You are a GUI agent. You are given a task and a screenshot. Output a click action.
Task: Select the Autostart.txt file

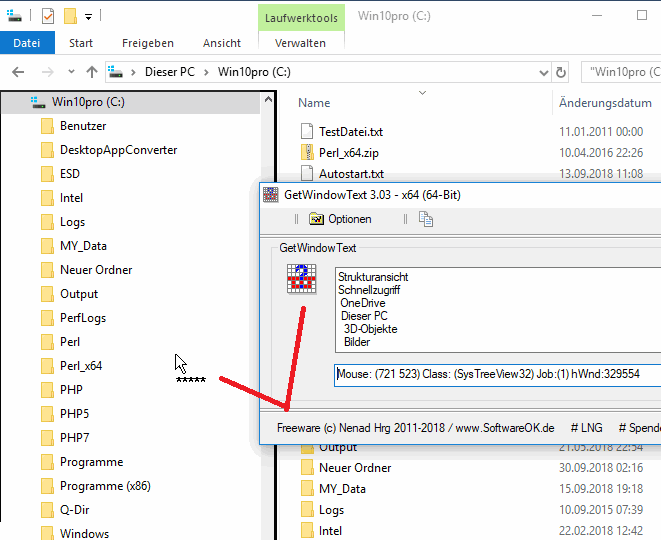pyautogui.click(x=351, y=174)
